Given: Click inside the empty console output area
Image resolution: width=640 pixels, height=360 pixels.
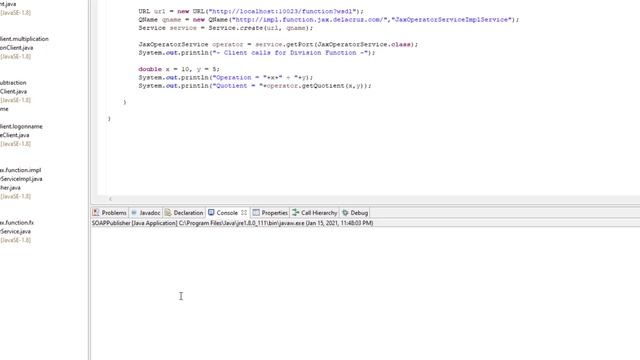Looking at the screenshot, I should coord(365,293).
